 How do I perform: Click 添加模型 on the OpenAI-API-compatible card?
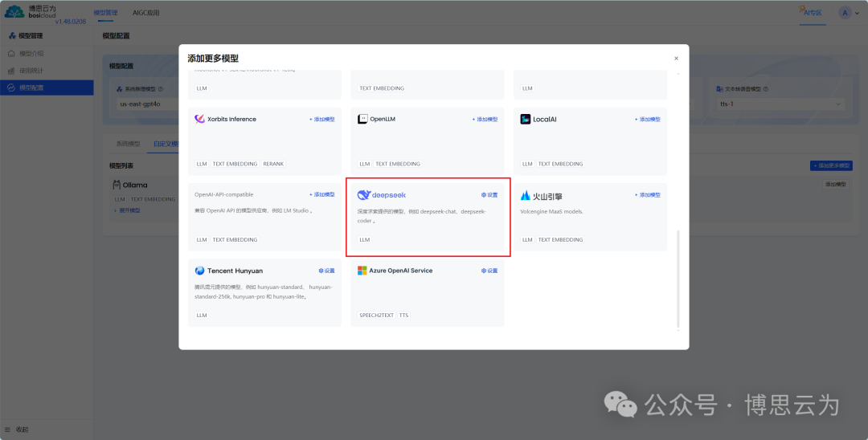[322, 194]
